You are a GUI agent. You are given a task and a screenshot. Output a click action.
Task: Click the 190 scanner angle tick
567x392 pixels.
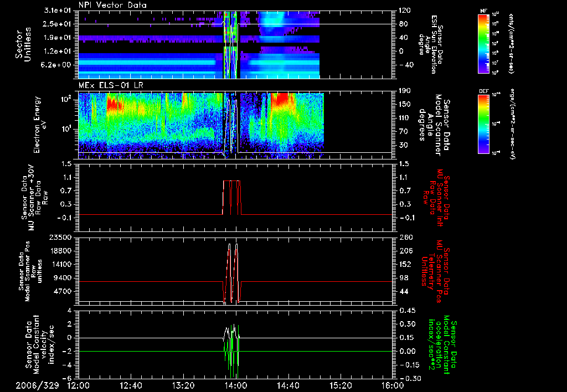[405, 91]
